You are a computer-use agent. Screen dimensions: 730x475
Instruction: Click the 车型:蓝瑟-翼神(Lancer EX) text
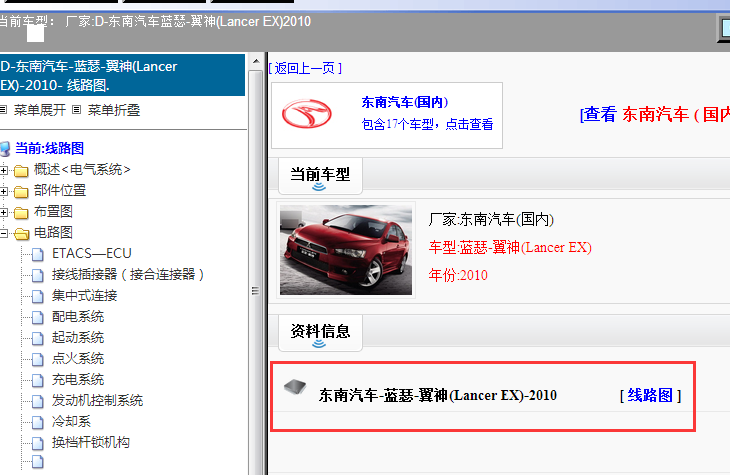pos(510,247)
